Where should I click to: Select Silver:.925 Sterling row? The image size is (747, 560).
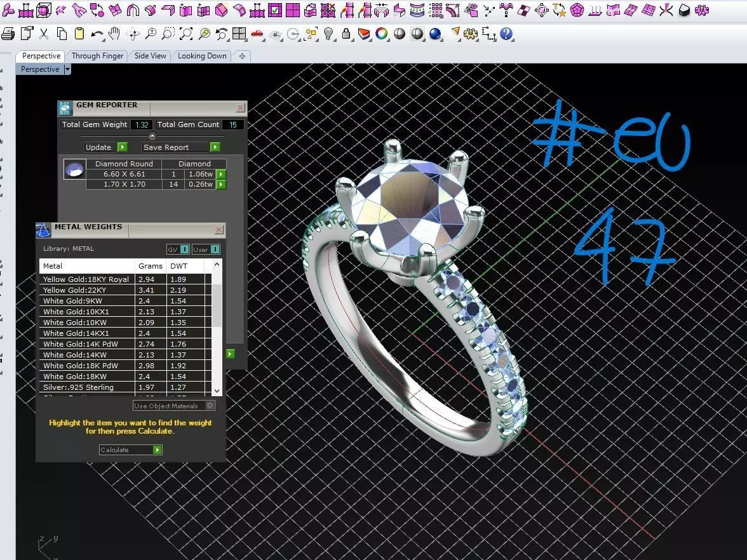(125, 387)
